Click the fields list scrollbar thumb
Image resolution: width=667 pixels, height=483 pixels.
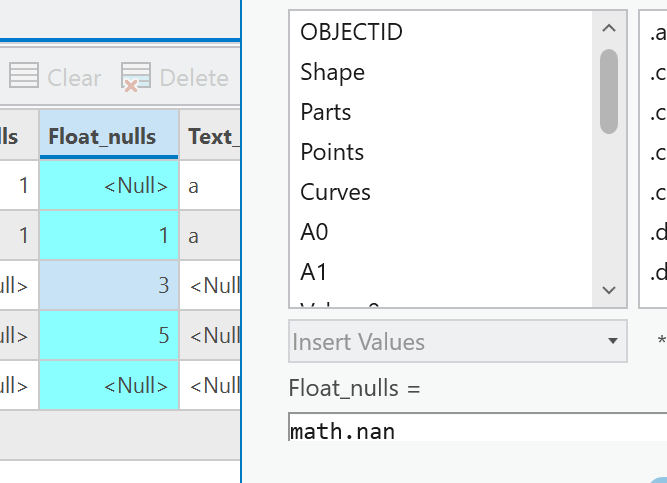coord(608,90)
